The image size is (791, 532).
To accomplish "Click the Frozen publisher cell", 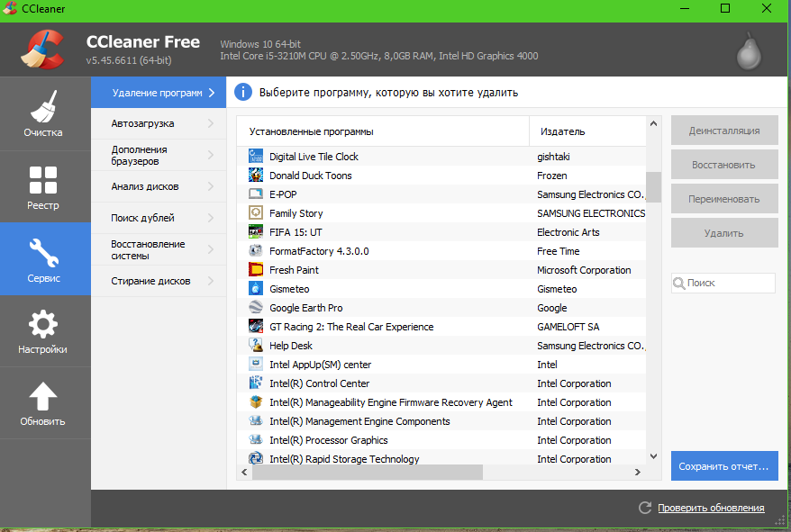I will coord(552,176).
